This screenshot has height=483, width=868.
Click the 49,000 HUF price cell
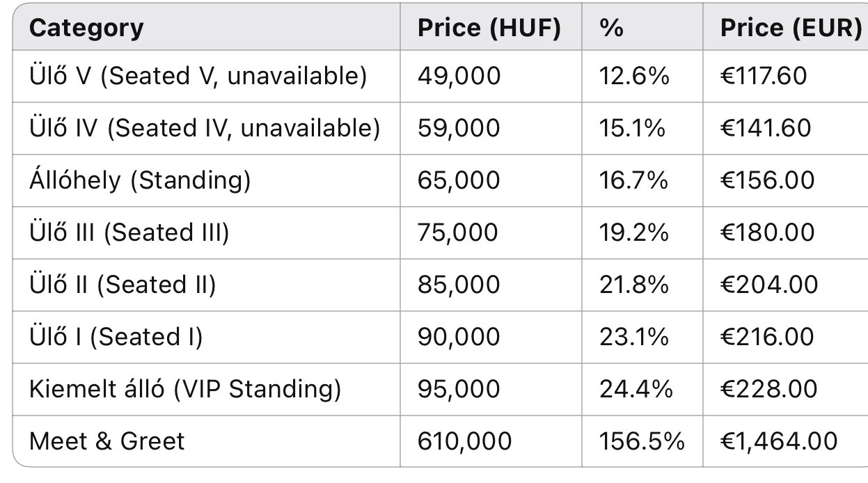[459, 76]
